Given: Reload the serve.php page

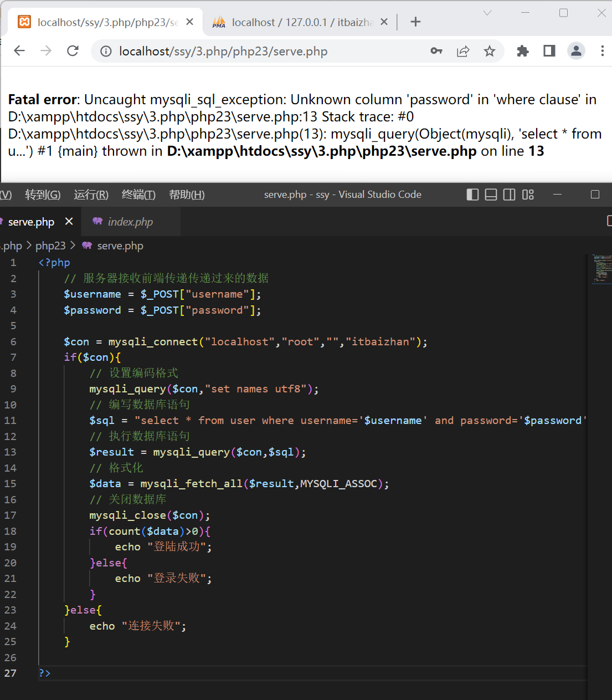Looking at the screenshot, I should point(73,51).
